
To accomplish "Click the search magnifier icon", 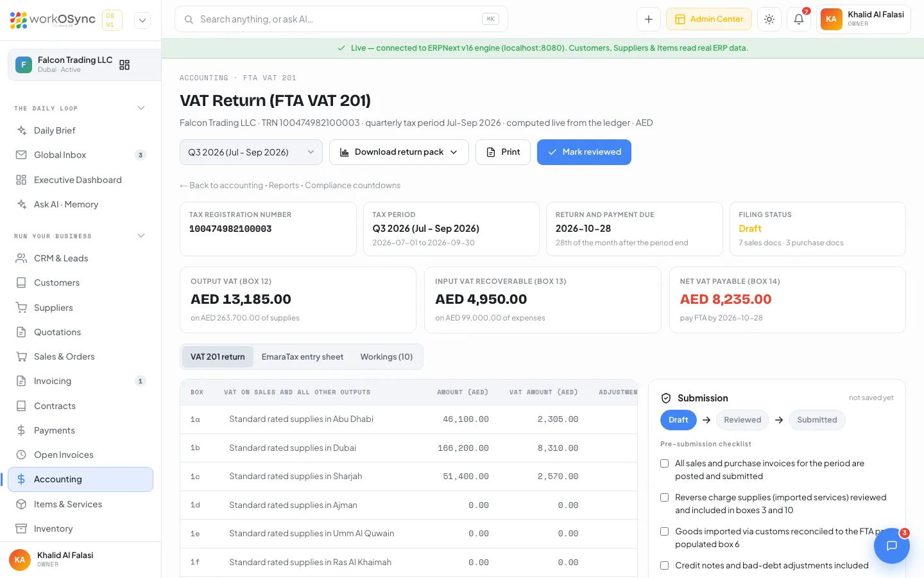I will pos(189,19).
